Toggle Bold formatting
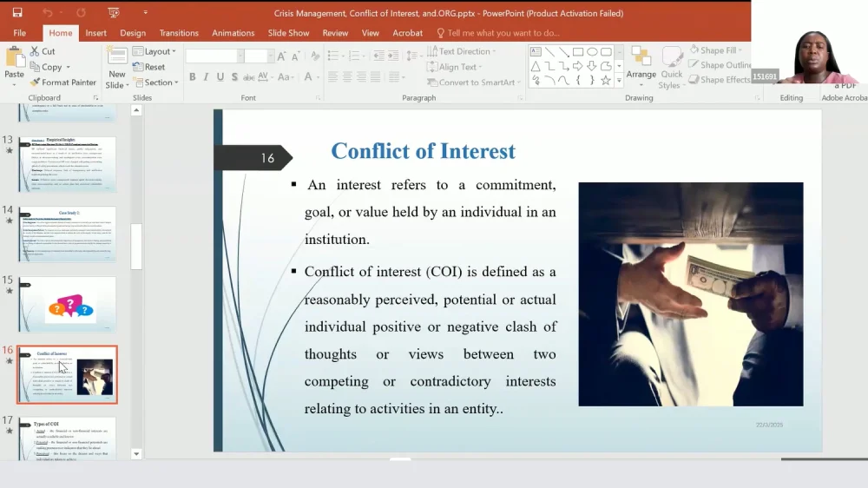 click(x=192, y=77)
